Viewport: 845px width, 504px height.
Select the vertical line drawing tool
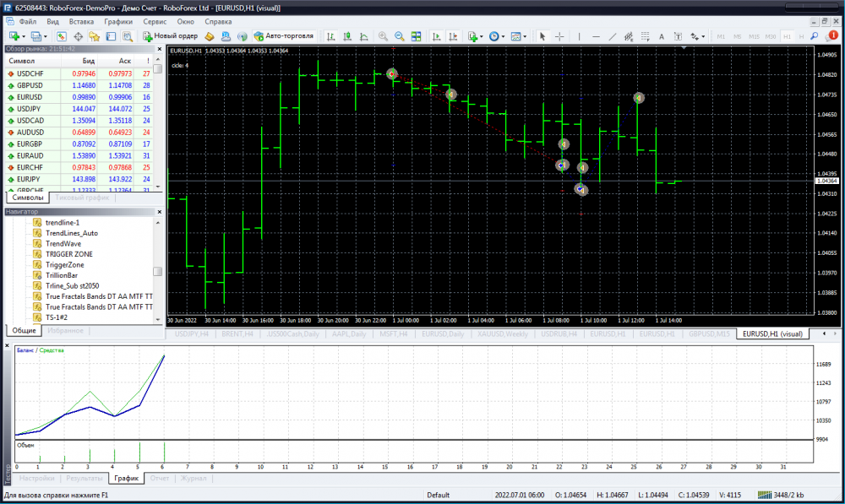[x=580, y=36]
